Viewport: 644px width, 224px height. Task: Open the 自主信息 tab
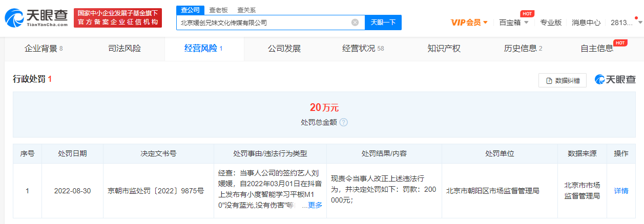pos(597,49)
